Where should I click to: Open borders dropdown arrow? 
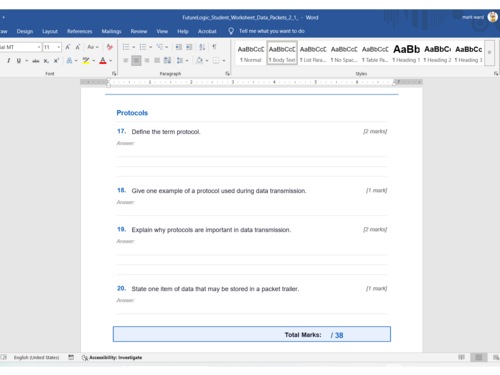click(x=224, y=61)
